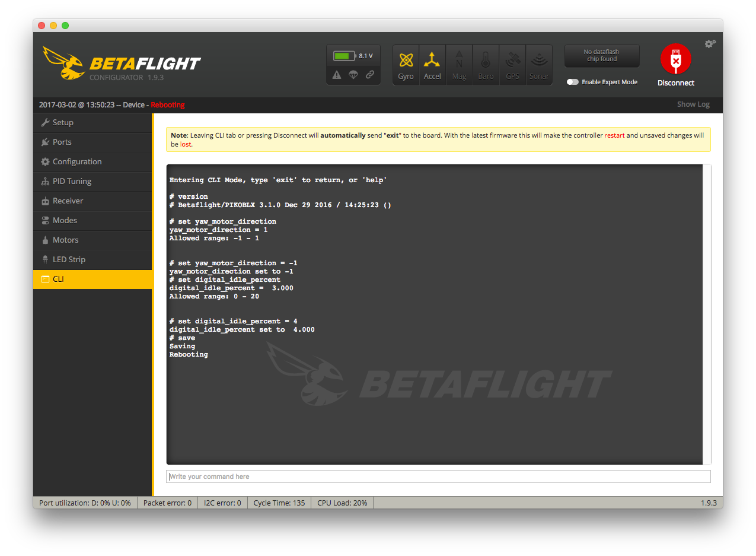Open the Ports tab
The image size is (756, 556).
(92, 142)
